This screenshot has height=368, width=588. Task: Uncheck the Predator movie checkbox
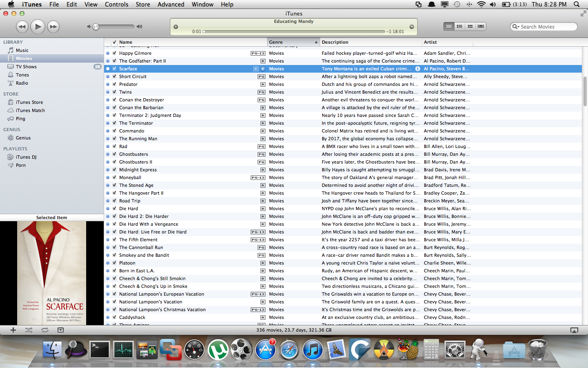(x=114, y=84)
